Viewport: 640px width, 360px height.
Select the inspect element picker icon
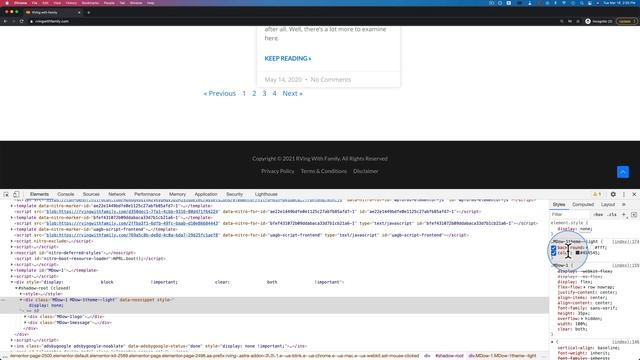(x=6, y=194)
